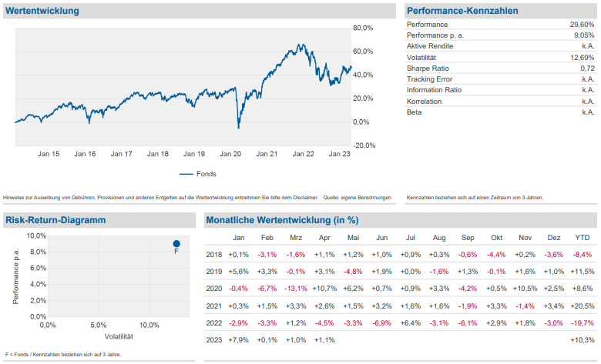Click the blue F data point in risk-return chart
601x364 pixels.
[x=176, y=244]
